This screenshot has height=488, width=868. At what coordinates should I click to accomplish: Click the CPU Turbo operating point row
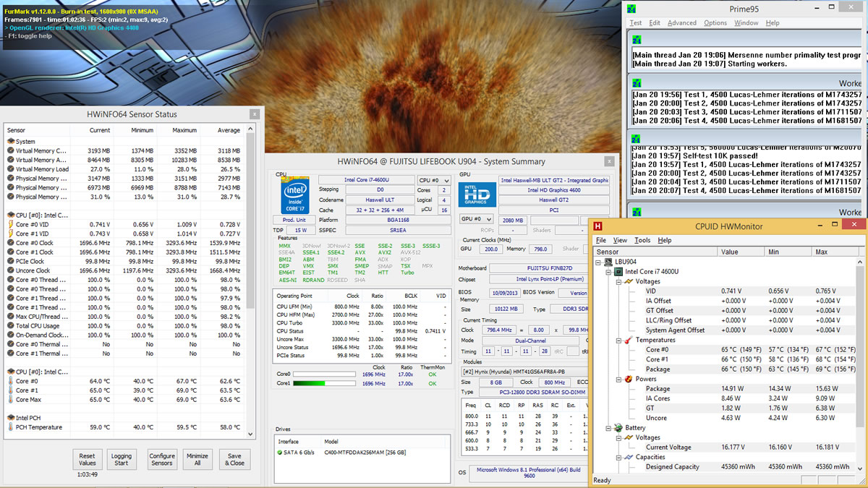pyautogui.click(x=359, y=323)
